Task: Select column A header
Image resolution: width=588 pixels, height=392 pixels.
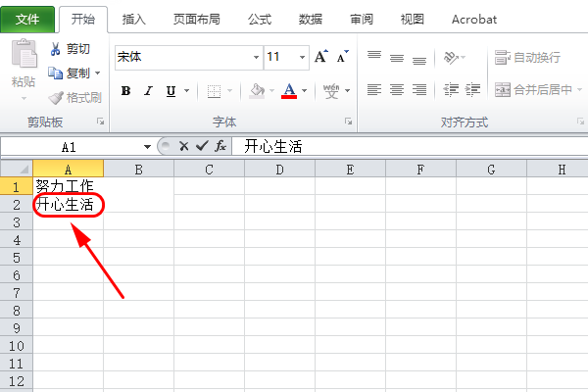Action: [x=69, y=170]
